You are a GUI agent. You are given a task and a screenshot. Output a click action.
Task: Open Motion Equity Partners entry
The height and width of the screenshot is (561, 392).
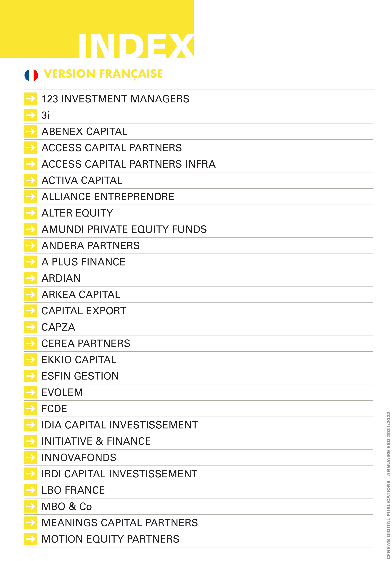point(110,539)
